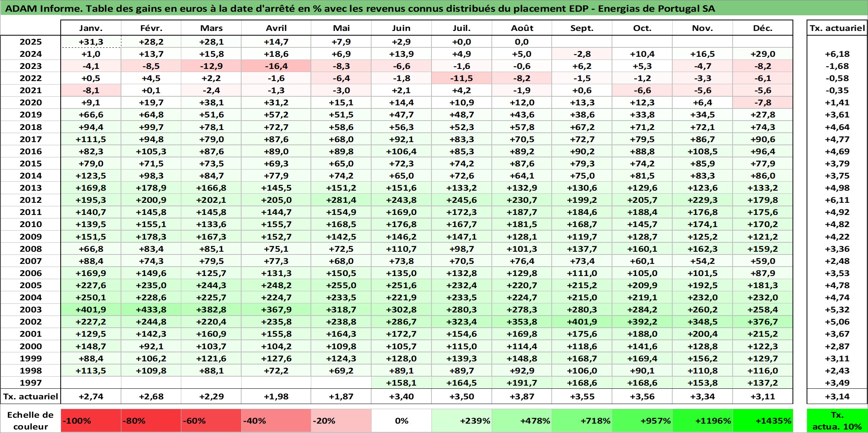Image resolution: width=868 pixels, height=433 pixels.
Task: Select the 'Juin' column header
Action: [401, 28]
